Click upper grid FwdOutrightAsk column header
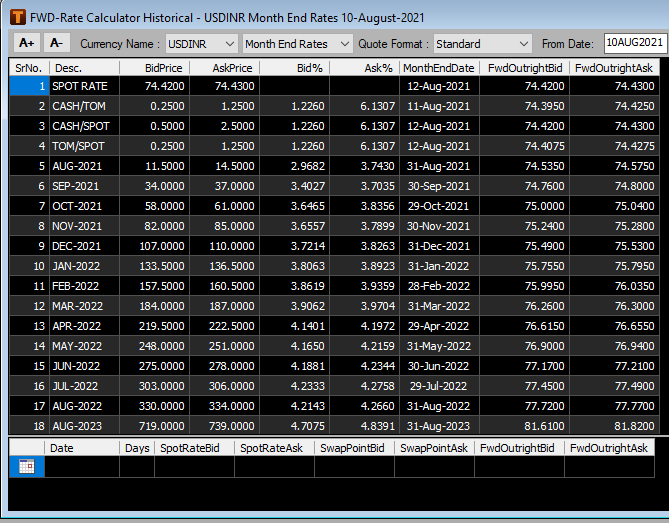Image resolution: width=669 pixels, height=523 pixels. click(614, 68)
